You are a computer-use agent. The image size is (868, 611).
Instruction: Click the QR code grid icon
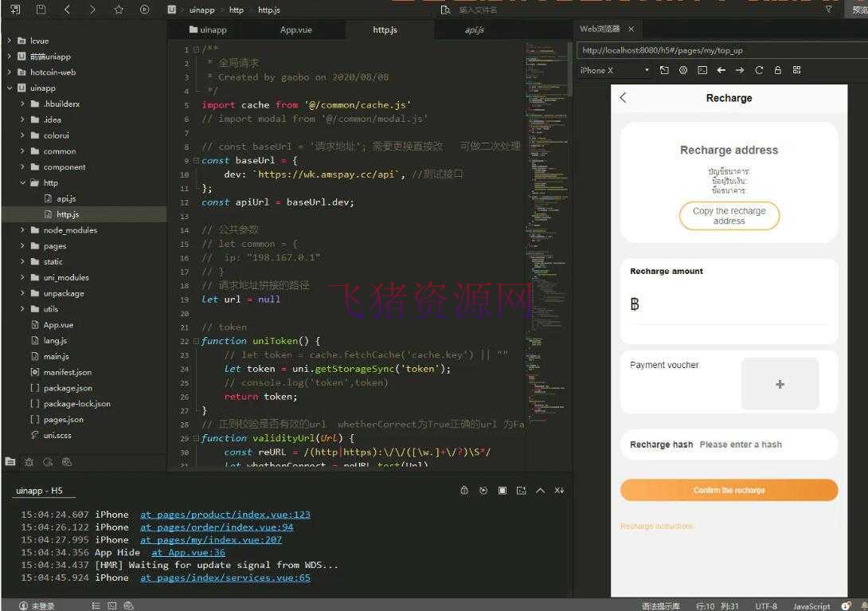coord(796,70)
